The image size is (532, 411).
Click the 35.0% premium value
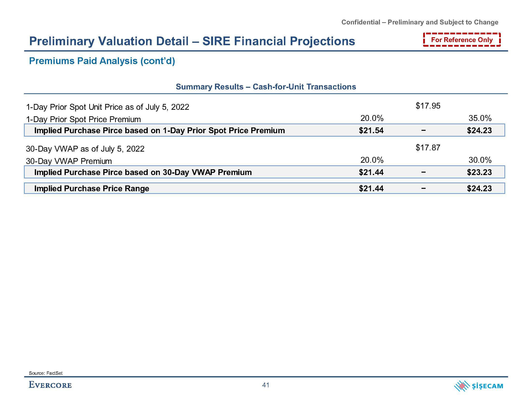pyautogui.click(x=480, y=118)
